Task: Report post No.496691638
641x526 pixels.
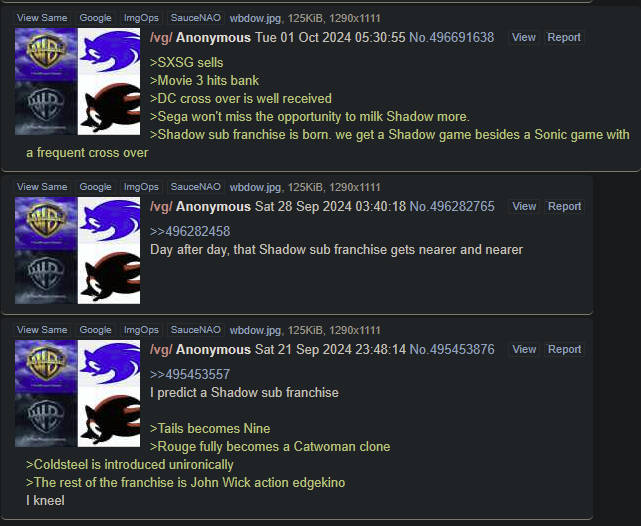Action: click(564, 38)
